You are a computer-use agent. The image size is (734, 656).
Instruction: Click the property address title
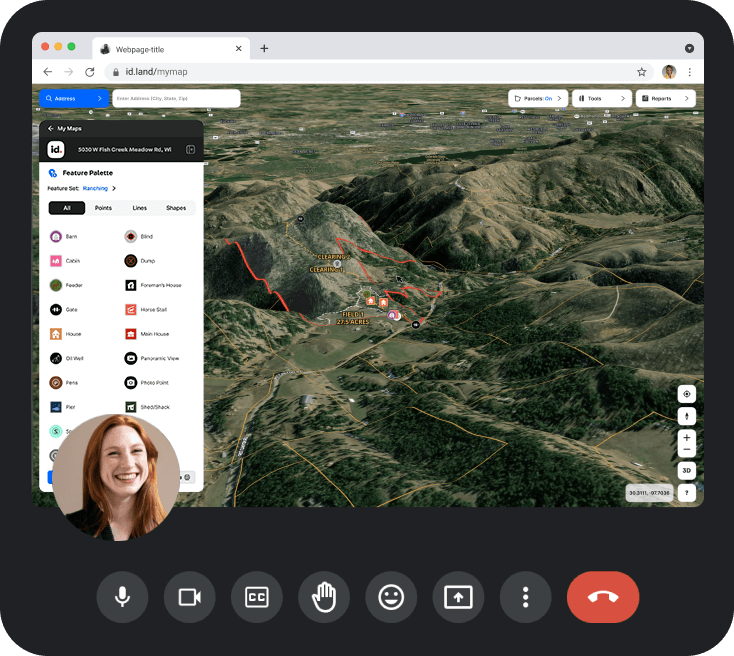(x=125, y=150)
